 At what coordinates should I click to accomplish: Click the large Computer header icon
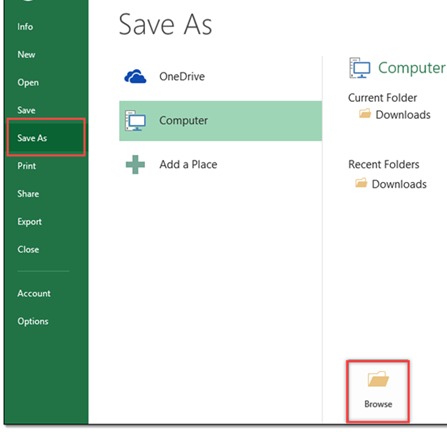pyautogui.click(x=360, y=68)
